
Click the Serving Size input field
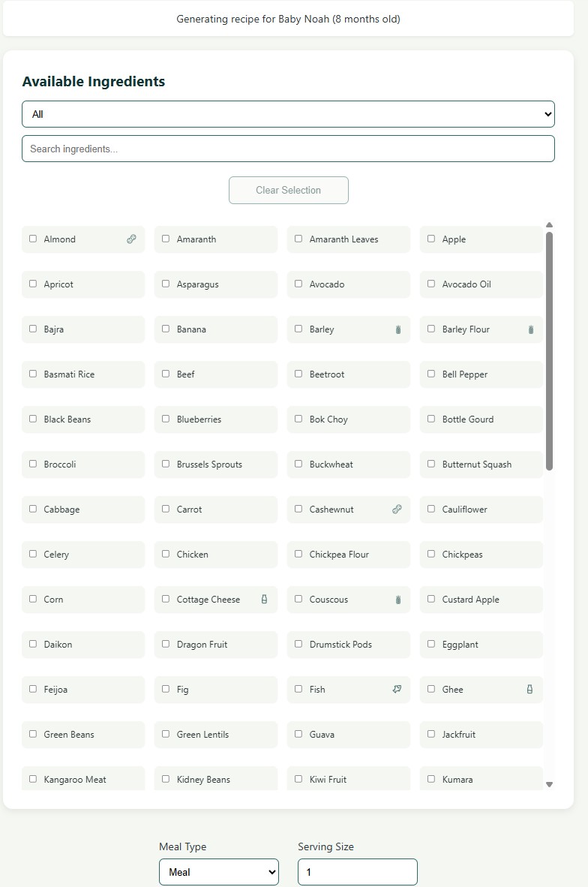(x=357, y=871)
